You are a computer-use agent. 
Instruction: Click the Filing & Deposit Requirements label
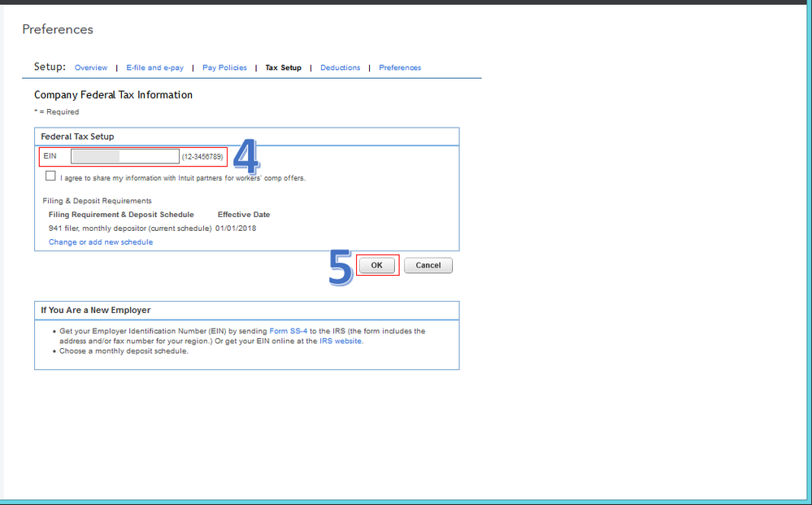(x=97, y=200)
